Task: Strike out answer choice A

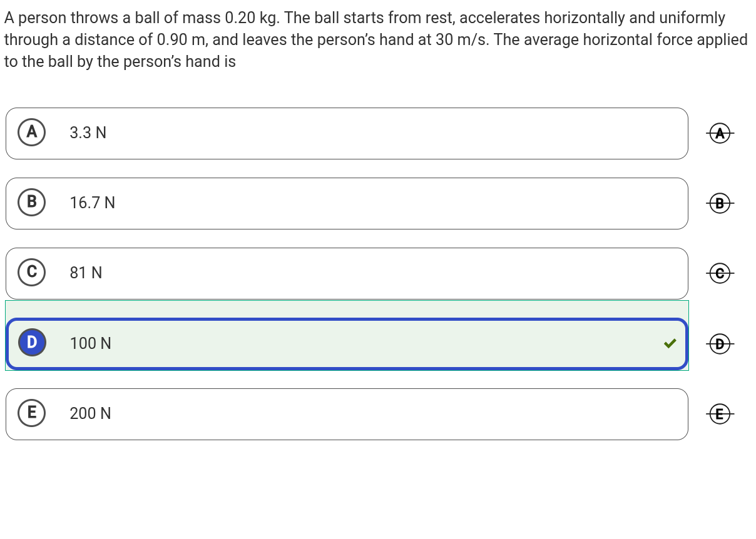Action: (x=720, y=133)
